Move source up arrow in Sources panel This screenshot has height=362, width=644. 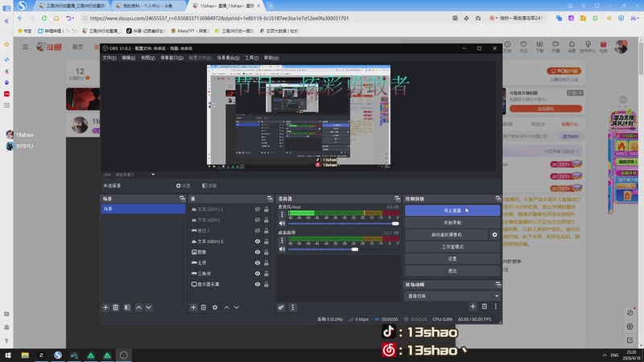pos(227,307)
